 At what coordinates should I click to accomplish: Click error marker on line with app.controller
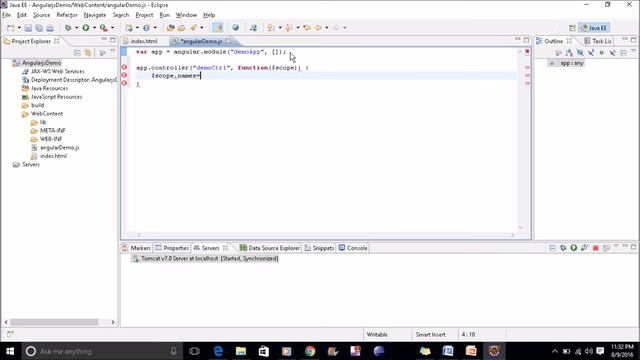point(124,67)
